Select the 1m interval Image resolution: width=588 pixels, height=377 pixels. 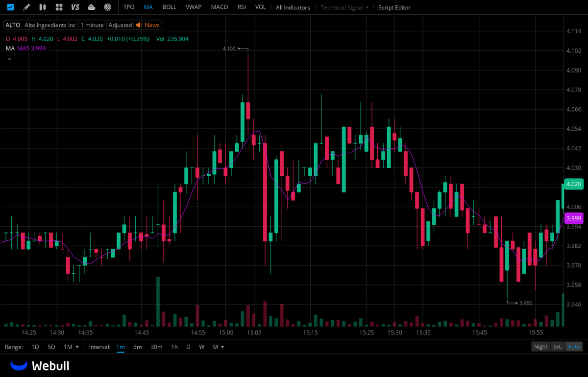[121, 347]
